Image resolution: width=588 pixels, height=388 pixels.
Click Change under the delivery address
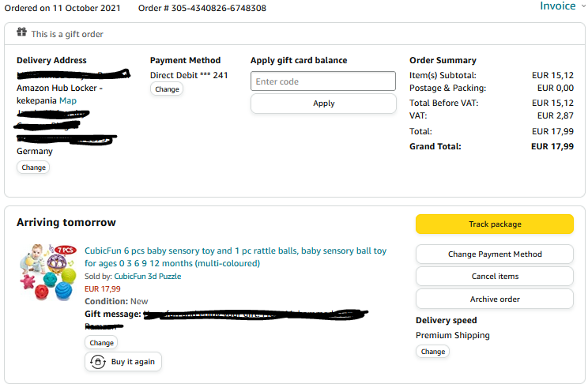[x=33, y=168]
